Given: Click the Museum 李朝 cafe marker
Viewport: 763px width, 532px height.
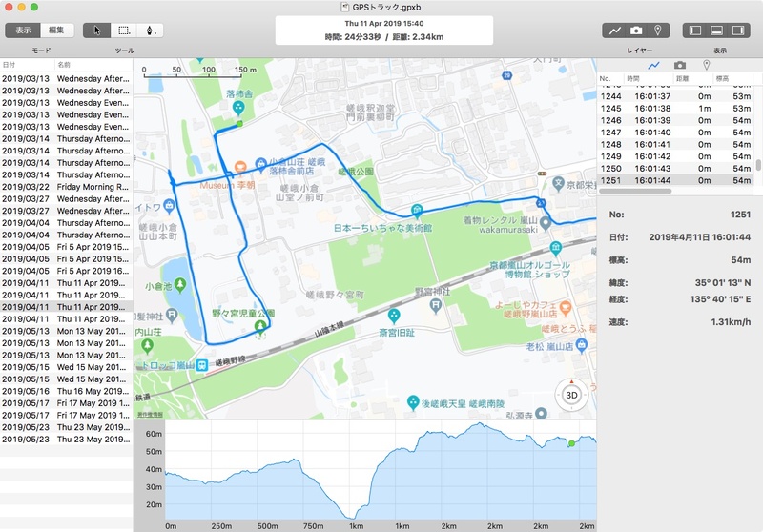Looking at the screenshot, I should pyautogui.click(x=240, y=168).
